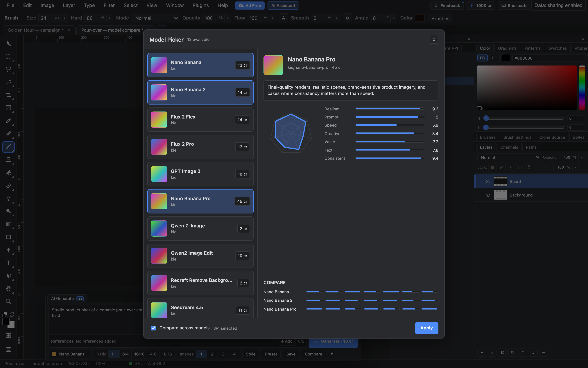Select the Flux 2 Pro model card

coord(200,147)
